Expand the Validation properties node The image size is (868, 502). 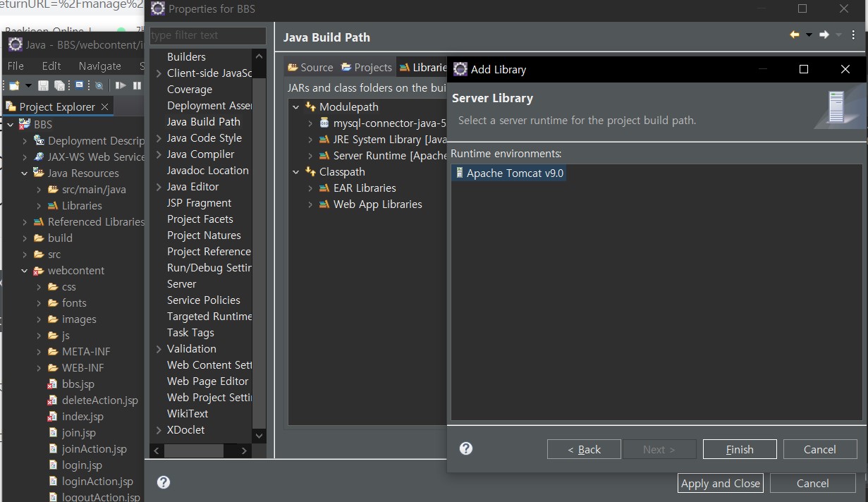coord(159,349)
